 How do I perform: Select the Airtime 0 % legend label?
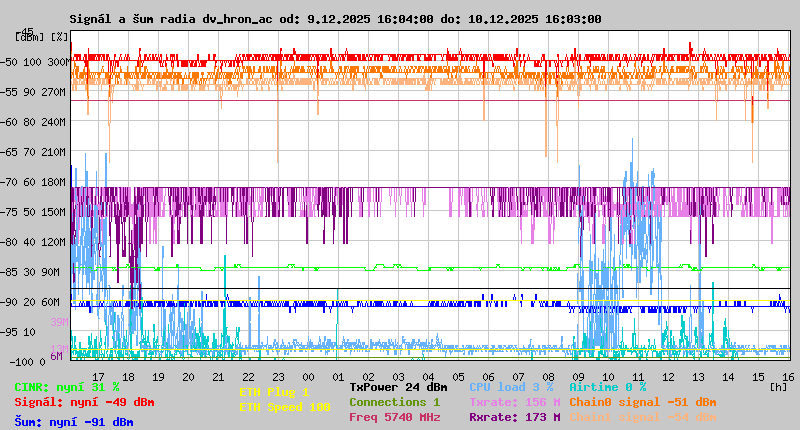tap(607, 386)
